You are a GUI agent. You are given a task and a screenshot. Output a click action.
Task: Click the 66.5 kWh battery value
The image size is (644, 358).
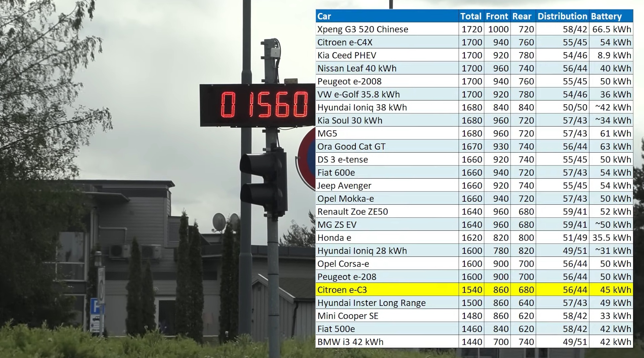pos(612,29)
